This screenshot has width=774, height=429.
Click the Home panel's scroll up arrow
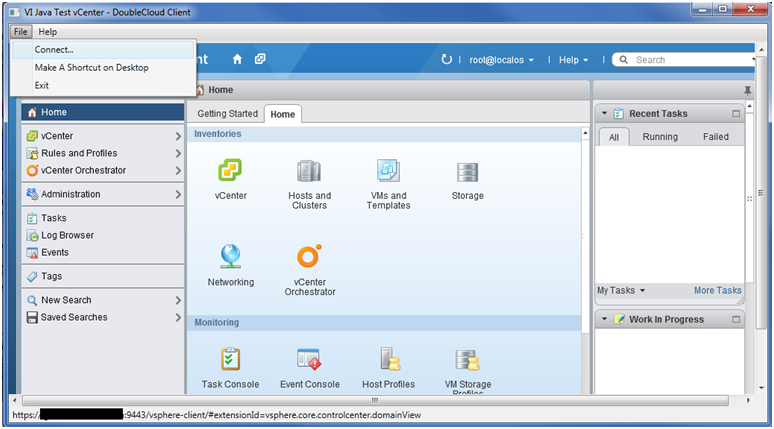(585, 133)
